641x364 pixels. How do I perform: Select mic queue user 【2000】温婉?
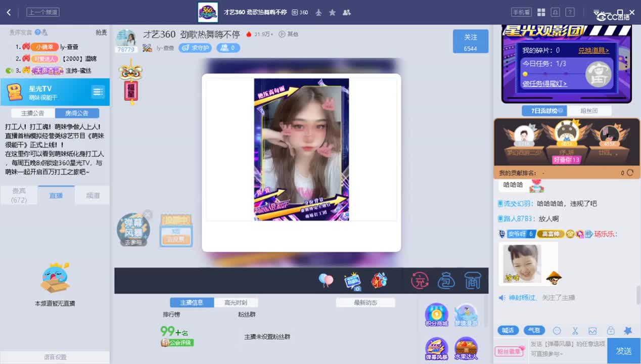(79, 59)
